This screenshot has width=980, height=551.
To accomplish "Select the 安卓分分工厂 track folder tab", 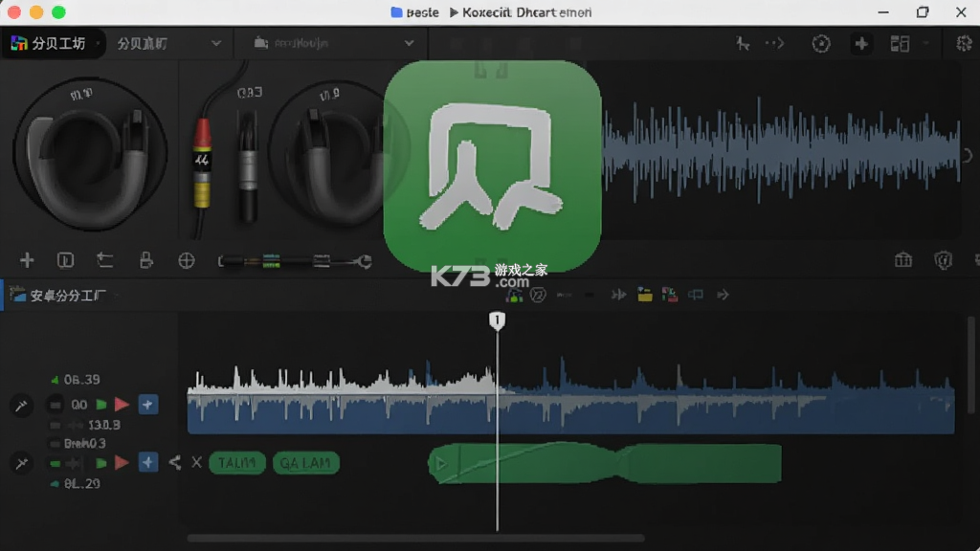I will point(57,295).
